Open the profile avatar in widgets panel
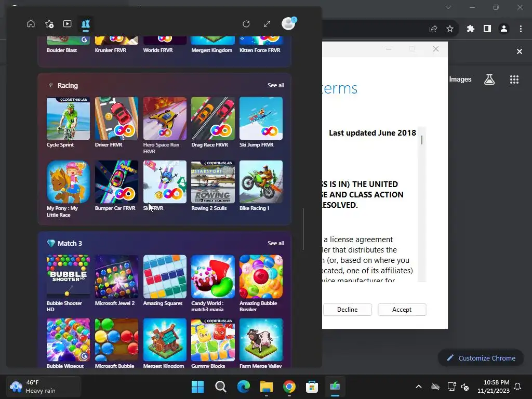Screen dimensions: 532x399 pos(289,23)
